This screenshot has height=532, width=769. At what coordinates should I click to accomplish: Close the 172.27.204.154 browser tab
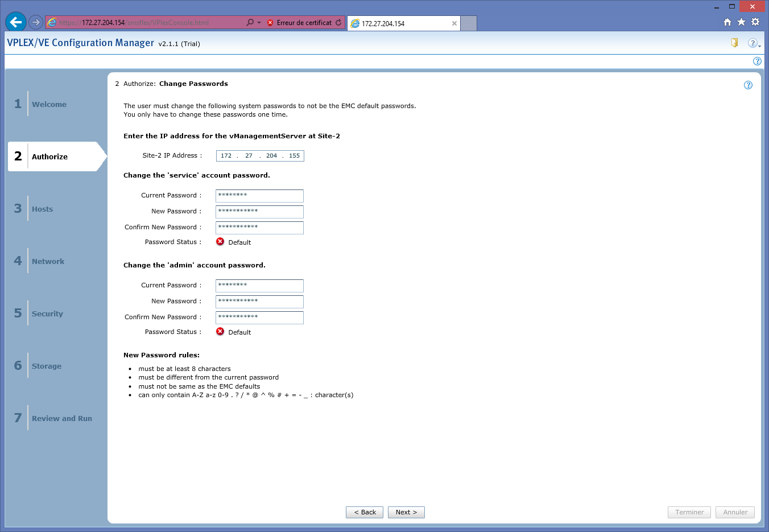pos(454,23)
